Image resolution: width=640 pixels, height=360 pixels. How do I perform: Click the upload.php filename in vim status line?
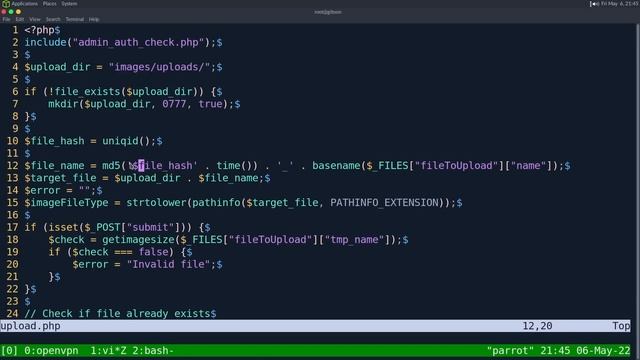(x=31, y=326)
